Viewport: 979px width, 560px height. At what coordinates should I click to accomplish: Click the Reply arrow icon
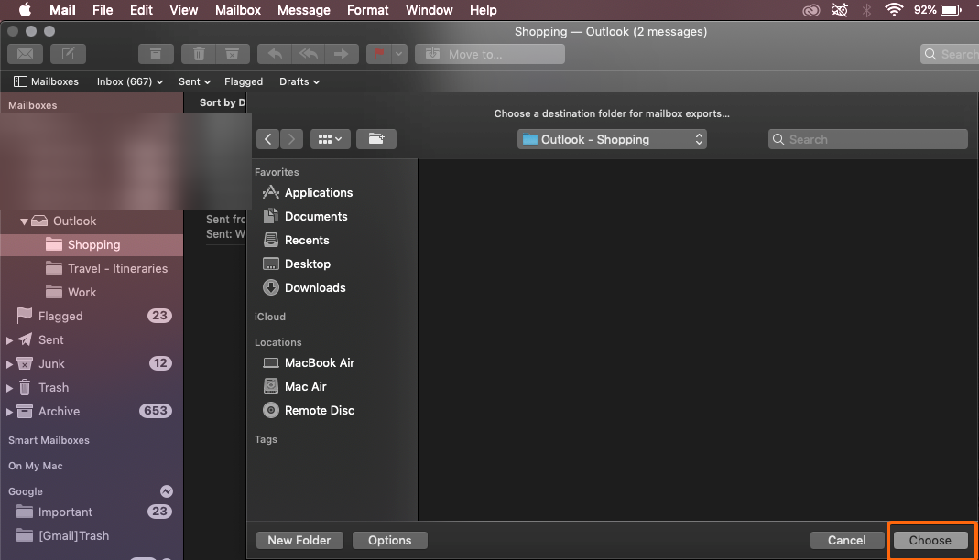pos(275,54)
